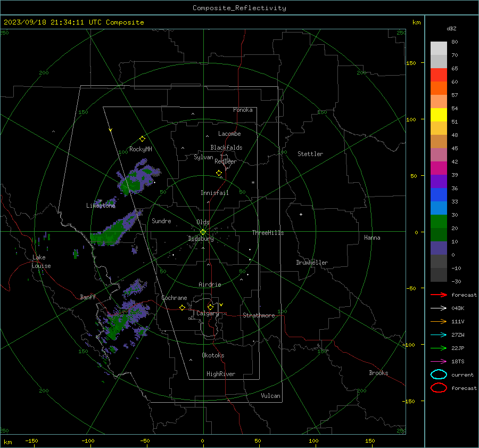479x448 pixels.
Task: Click the Banff label
Action: click(88, 297)
